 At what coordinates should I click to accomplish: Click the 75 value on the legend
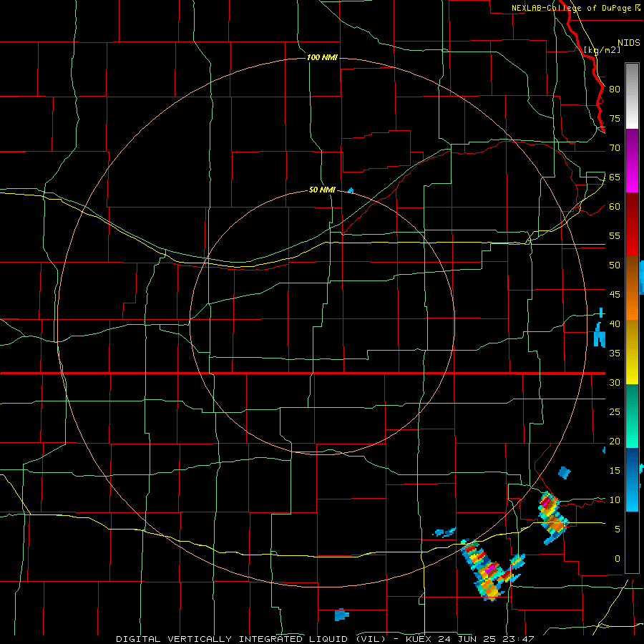pyautogui.click(x=615, y=118)
